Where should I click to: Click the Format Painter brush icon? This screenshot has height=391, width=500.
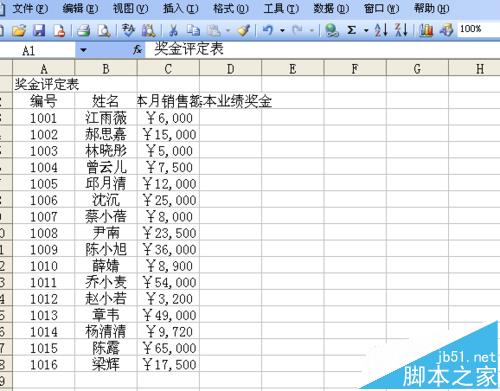point(244,31)
